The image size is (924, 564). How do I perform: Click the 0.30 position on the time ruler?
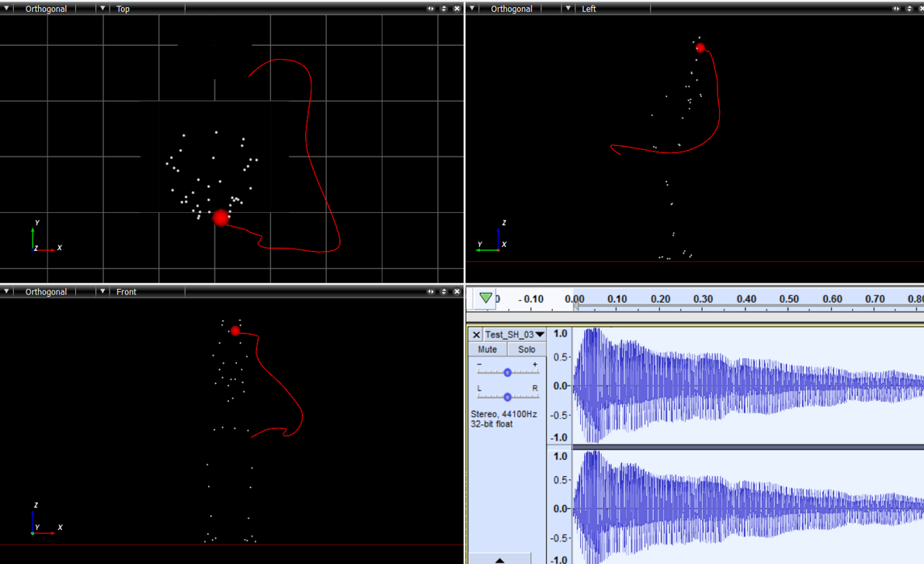click(703, 299)
